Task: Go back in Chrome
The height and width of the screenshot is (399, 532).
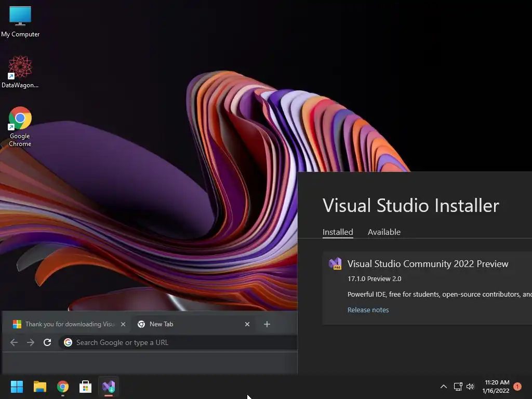Action: tap(14, 342)
